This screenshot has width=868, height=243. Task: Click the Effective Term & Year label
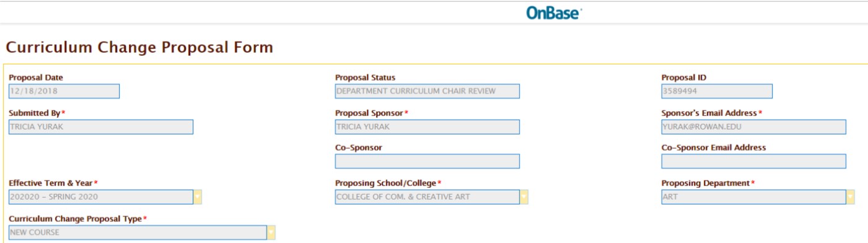tap(53, 183)
